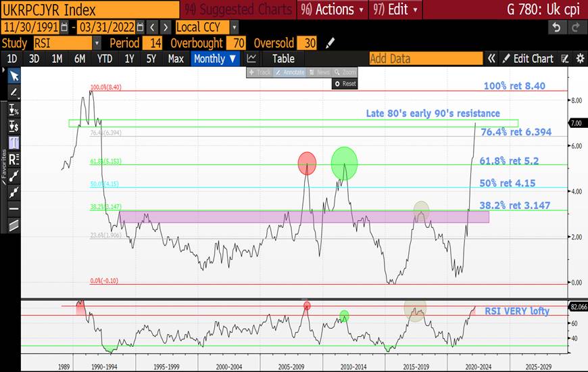
Task: Select the arrow pointer tool
Action: pyautogui.click(x=13, y=76)
